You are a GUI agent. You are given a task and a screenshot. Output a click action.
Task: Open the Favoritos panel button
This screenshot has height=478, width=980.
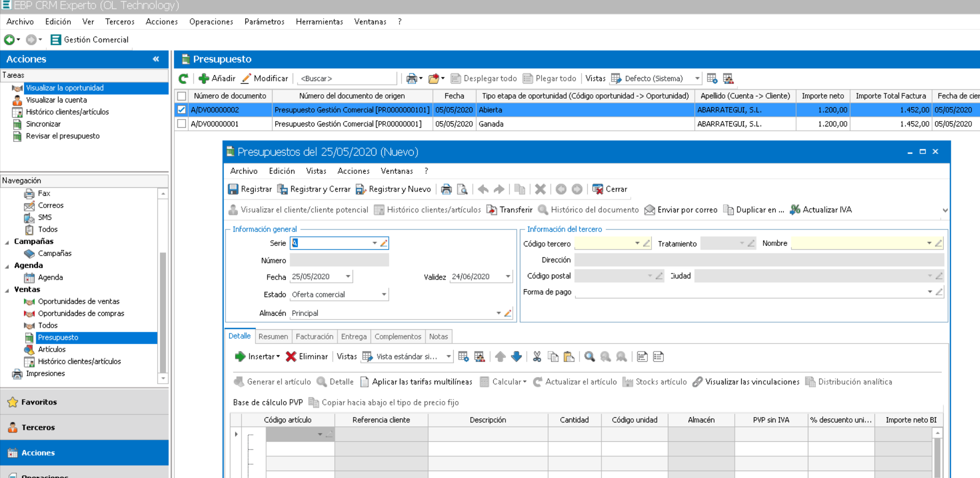84,402
